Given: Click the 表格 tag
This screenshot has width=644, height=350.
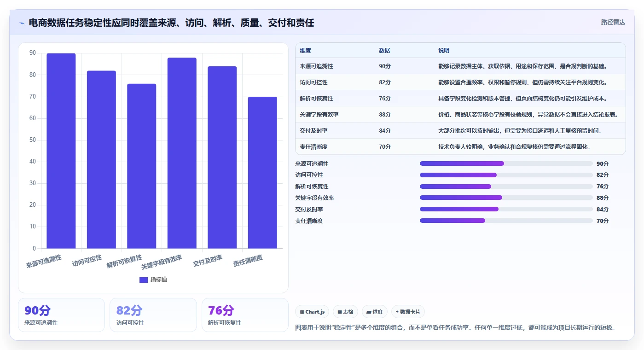Looking at the screenshot, I should coord(345,312).
